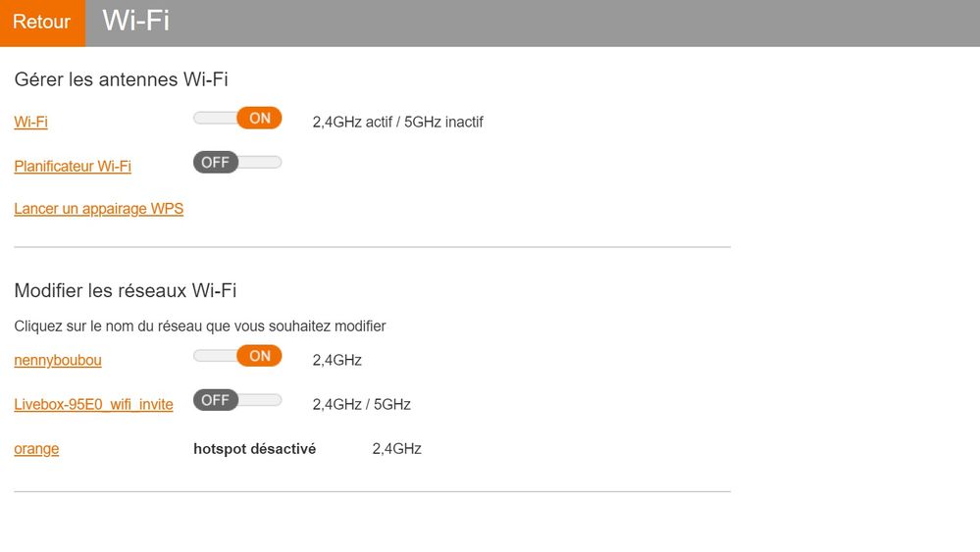Click the "Gérer les antennes Wi-Fi" heading
Viewport: 980px width, 552px height.
[121, 79]
